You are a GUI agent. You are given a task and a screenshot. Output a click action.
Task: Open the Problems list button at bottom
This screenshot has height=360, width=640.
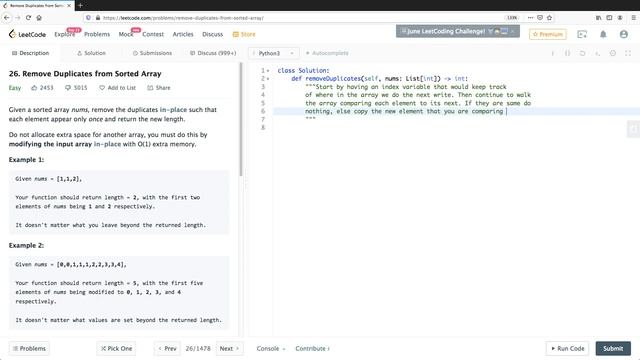(x=29, y=349)
